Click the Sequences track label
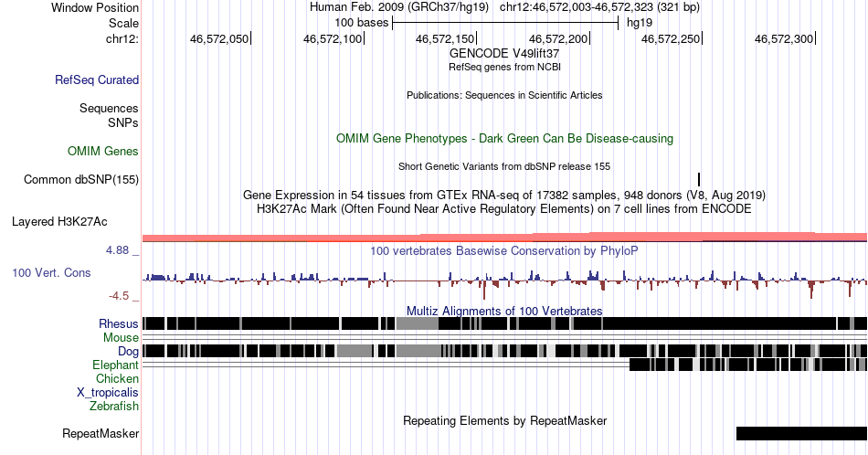This screenshot has width=868, height=455. tap(109, 108)
